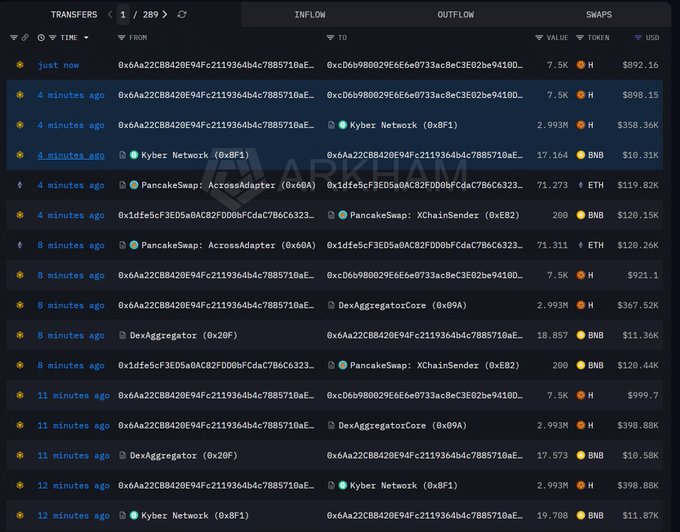
Task: Open Kyber Network (0x8F1) sender in $11.87K row
Action: (195, 516)
